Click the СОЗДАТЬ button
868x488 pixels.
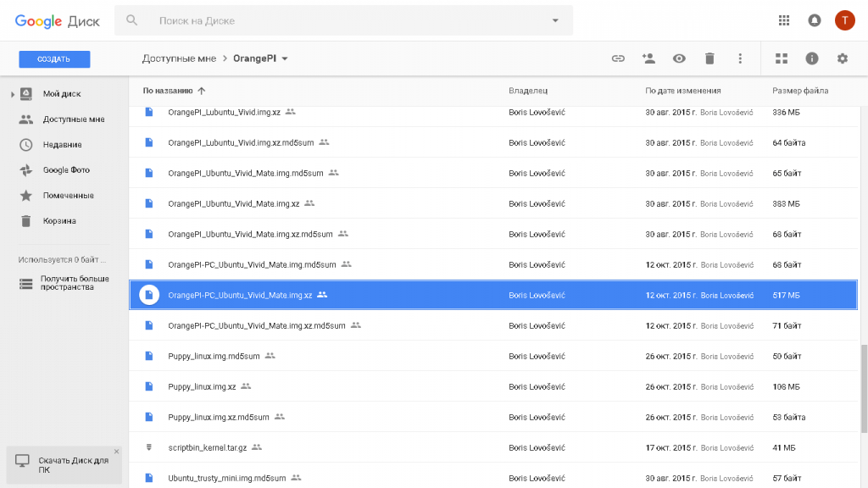click(54, 59)
